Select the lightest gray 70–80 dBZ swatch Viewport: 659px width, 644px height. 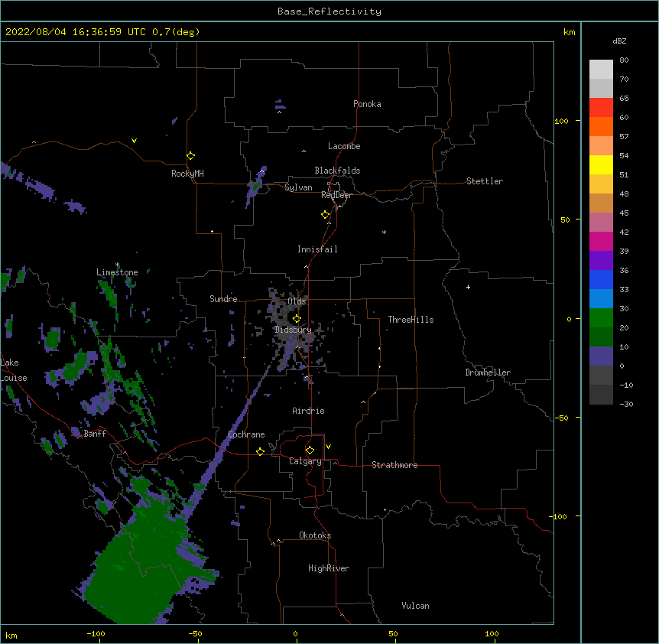[601, 70]
